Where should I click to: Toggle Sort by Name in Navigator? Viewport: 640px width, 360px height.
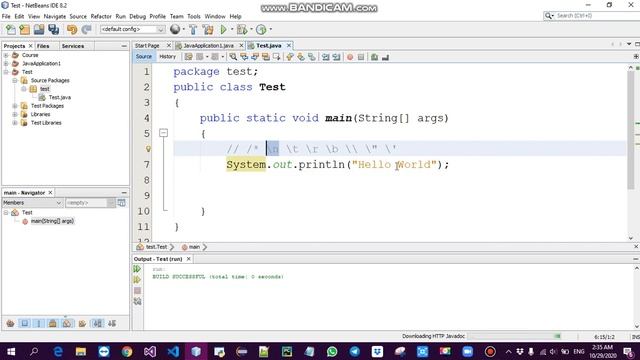pos(98,324)
